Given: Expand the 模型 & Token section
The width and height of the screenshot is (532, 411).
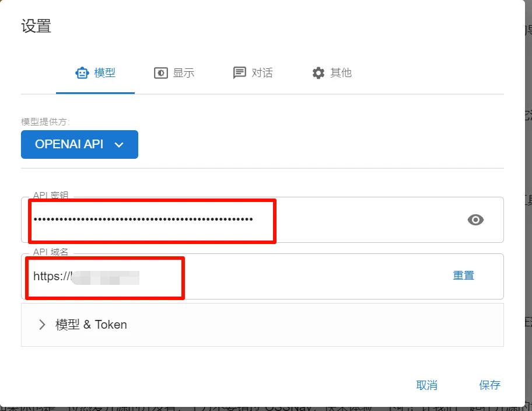Looking at the screenshot, I should [91, 325].
